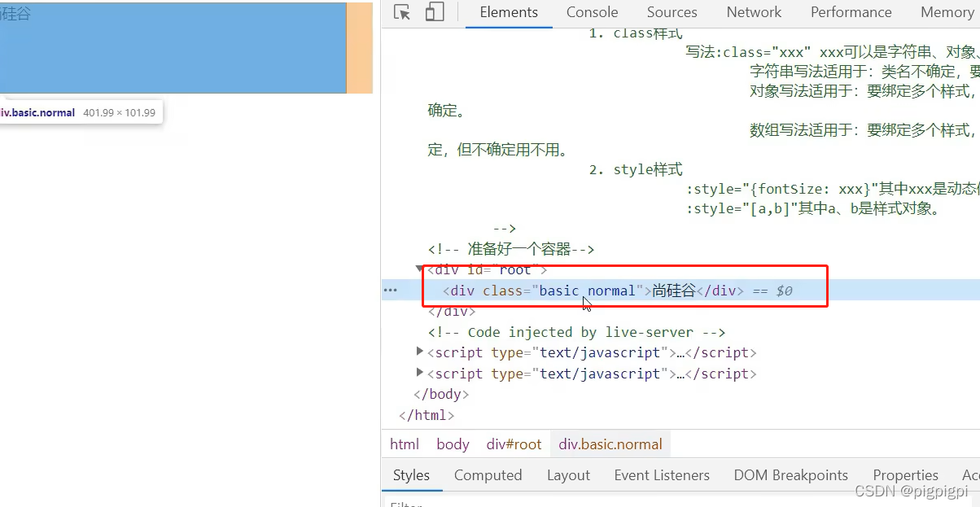Open the three-dot actions for selected node
Image resolution: width=980 pixels, height=507 pixels.
391,290
